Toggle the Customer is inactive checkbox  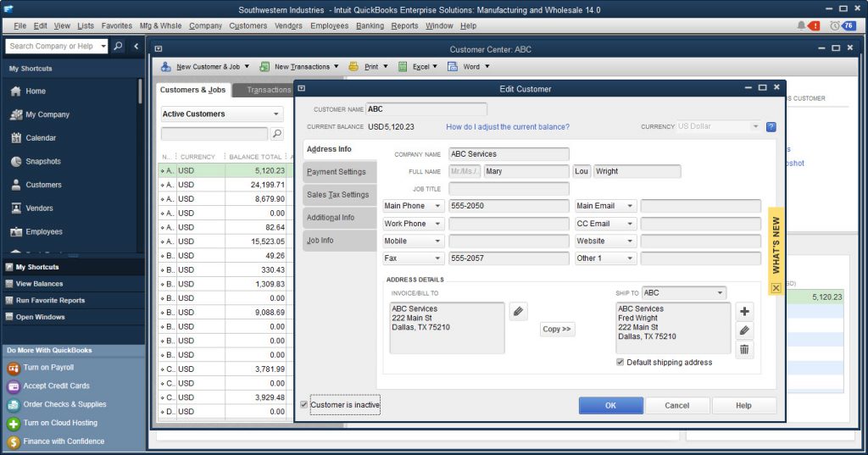click(x=304, y=405)
